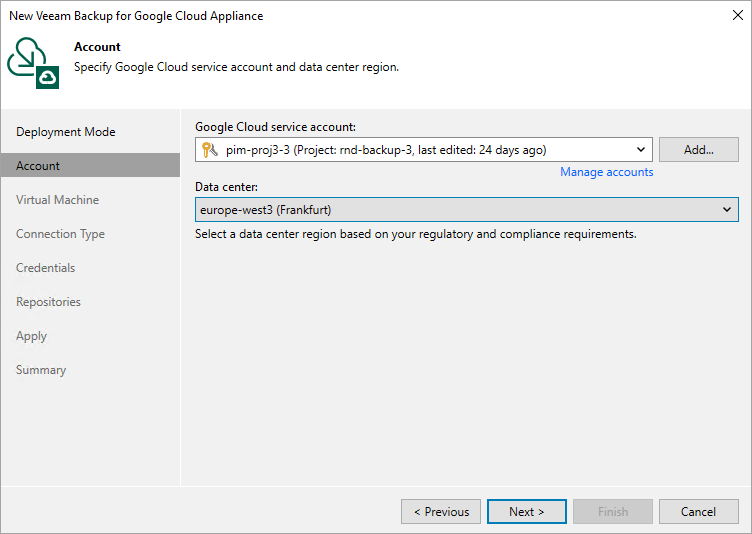The image size is (752, 534).
Task: Select the Connection Type step
Action: pyautogui.click(x=60, y=234)
